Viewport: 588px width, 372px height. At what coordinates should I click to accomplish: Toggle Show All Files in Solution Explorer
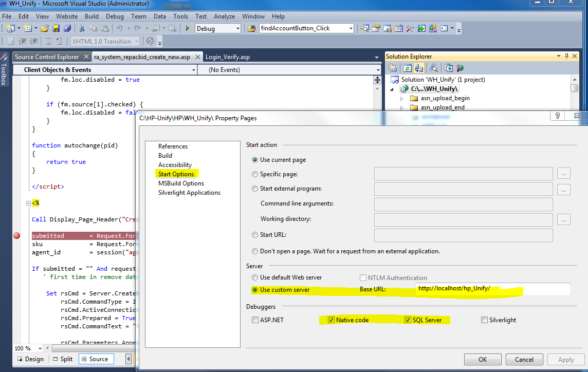pos(419,67)
